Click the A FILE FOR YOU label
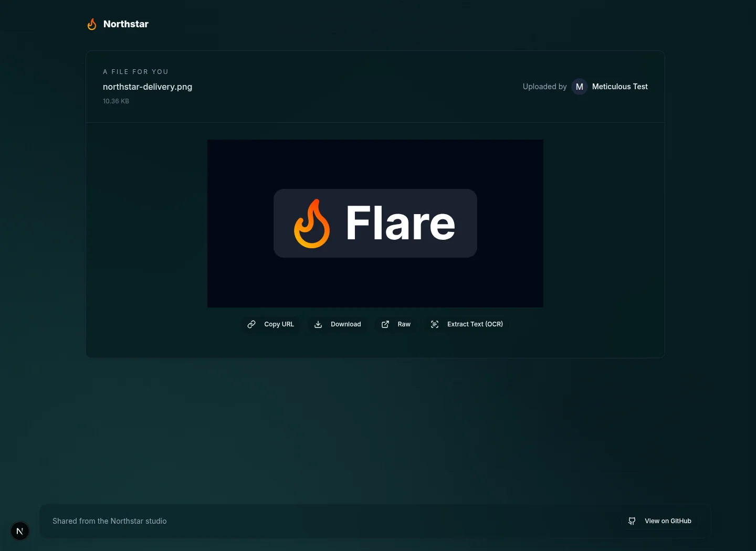Viewport: 756px width, 551px height. point(135,72)
